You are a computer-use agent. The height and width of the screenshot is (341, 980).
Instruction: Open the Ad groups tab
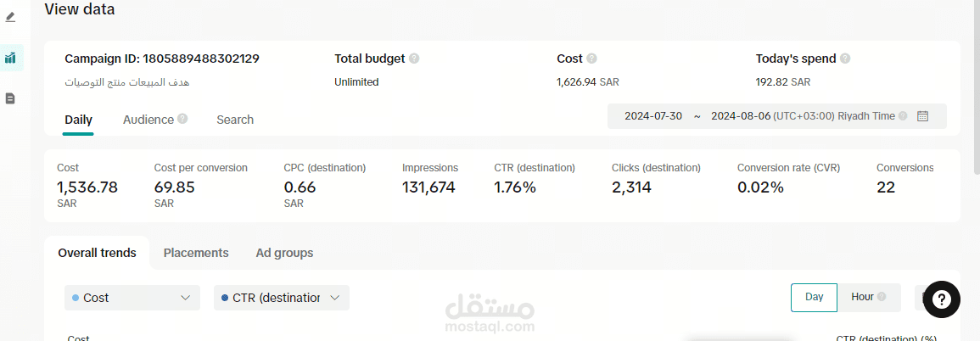(x=284, y=253)
